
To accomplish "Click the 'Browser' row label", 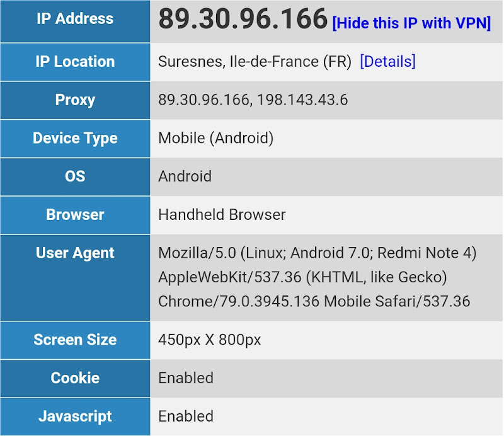I will coord(75,215).
